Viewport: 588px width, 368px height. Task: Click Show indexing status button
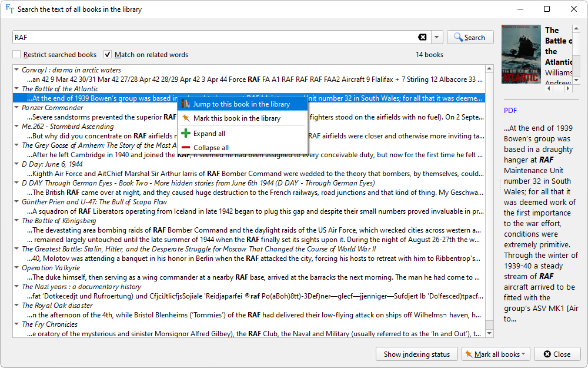pyautogui.click(x=417, y=354)
